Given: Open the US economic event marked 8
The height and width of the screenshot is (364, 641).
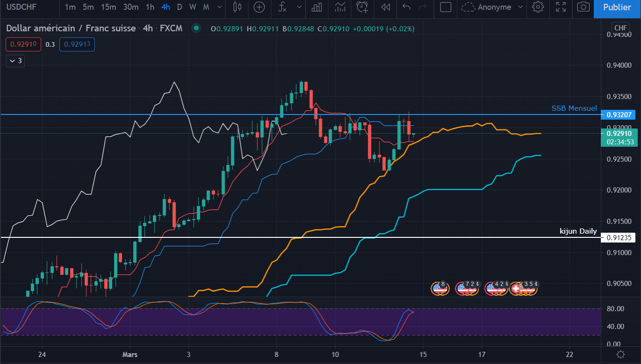Looking at the screenshot, I should [440, 288].
